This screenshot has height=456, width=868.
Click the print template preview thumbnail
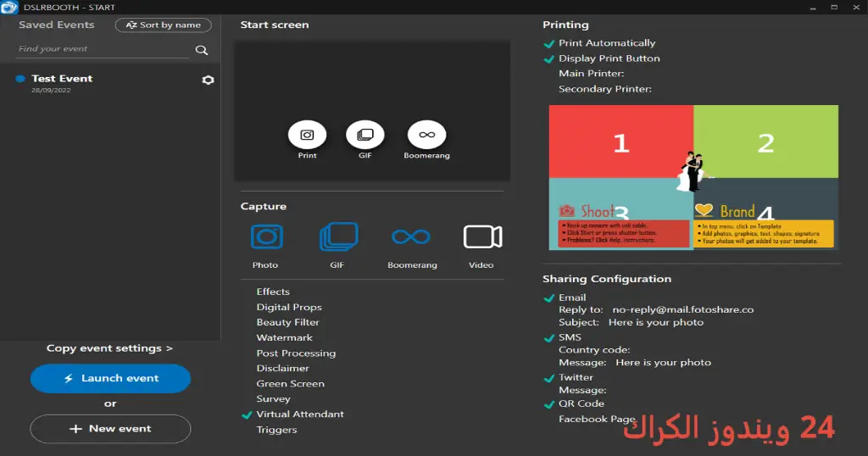click(x=693, y=178)
